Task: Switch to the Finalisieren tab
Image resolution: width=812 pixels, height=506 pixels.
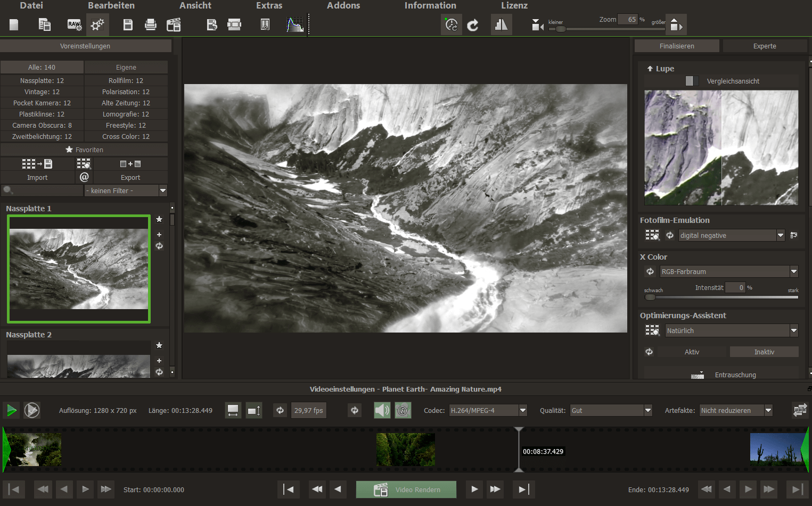Action: pos(677,46)
